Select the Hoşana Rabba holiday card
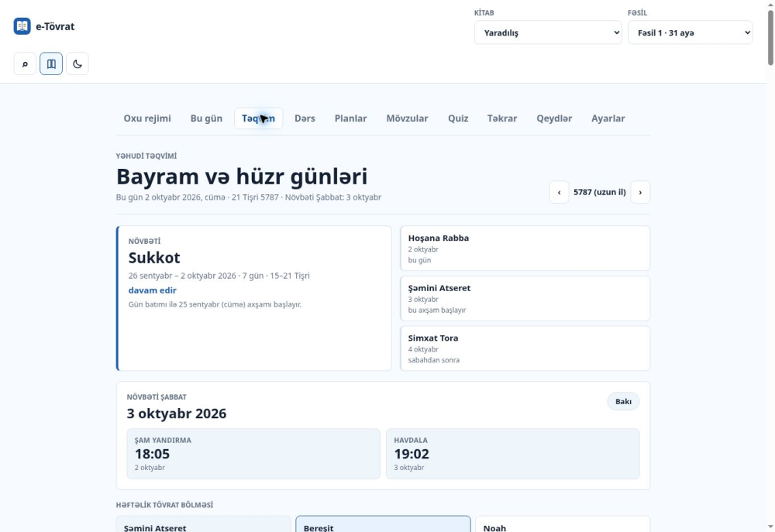The width and height of the screenshot is (775, 532). point(525,249)
